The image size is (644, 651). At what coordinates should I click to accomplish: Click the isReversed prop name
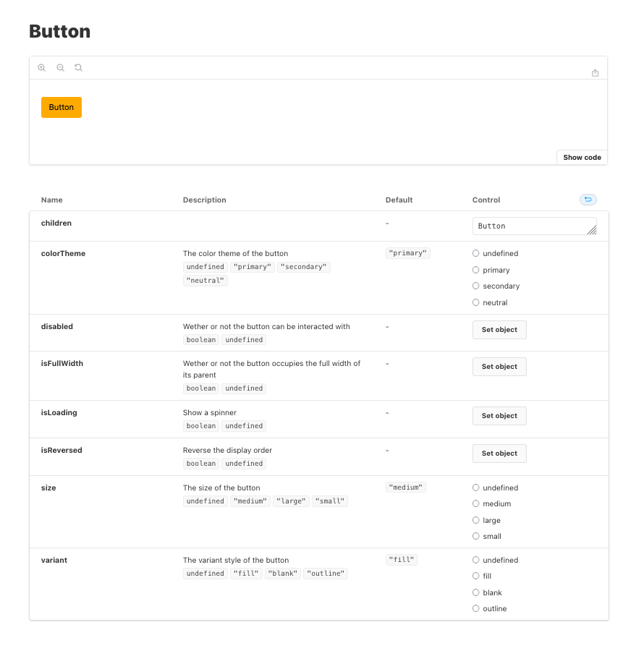pyautogui.click(x=62, y=450)
